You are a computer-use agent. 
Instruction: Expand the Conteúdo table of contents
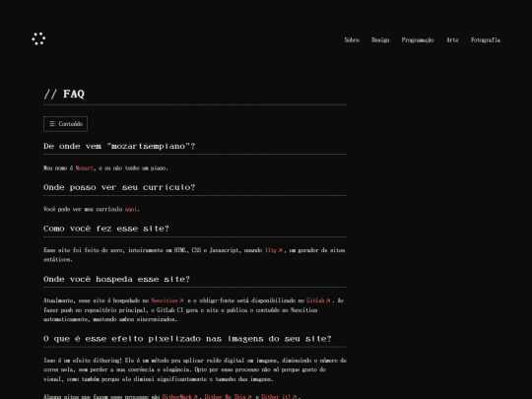pos(65,124)
